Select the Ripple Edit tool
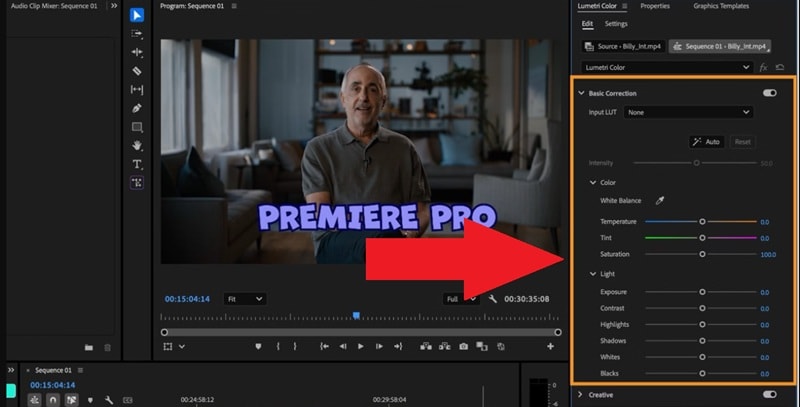 137,53
